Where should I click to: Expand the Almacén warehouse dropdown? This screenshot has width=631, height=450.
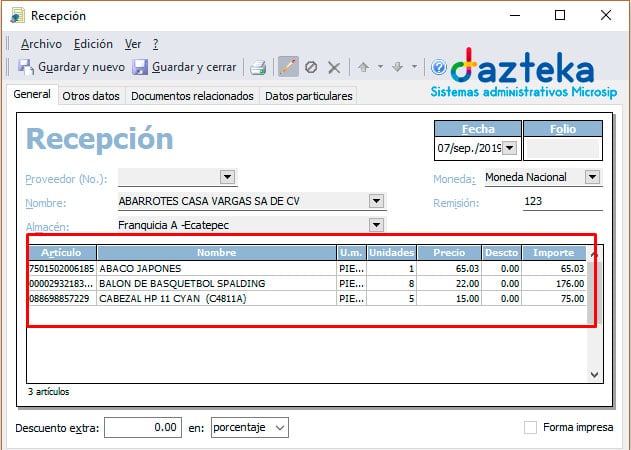pyautogui.click(x=376, y=225)
